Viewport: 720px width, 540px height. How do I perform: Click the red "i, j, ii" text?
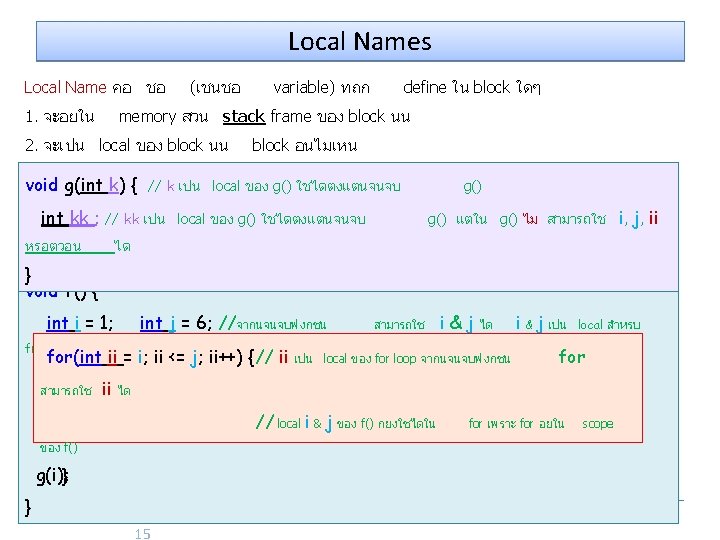click(x=638, y=218)
